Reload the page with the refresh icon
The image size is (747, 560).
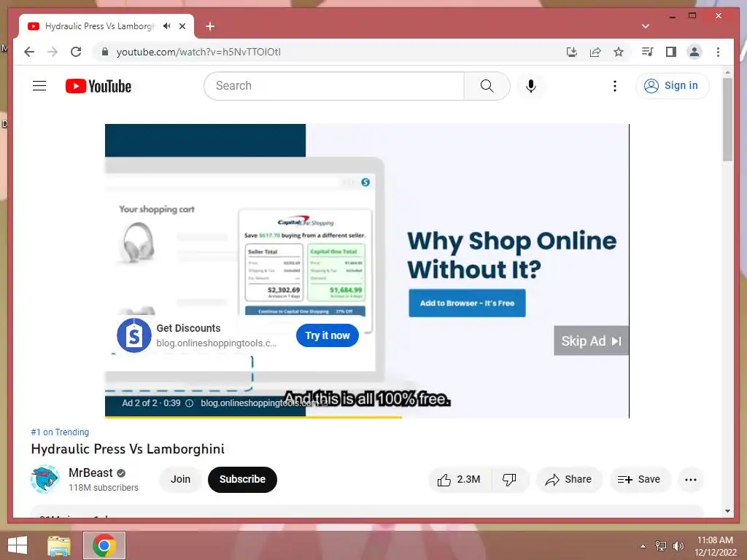[76, 52]
